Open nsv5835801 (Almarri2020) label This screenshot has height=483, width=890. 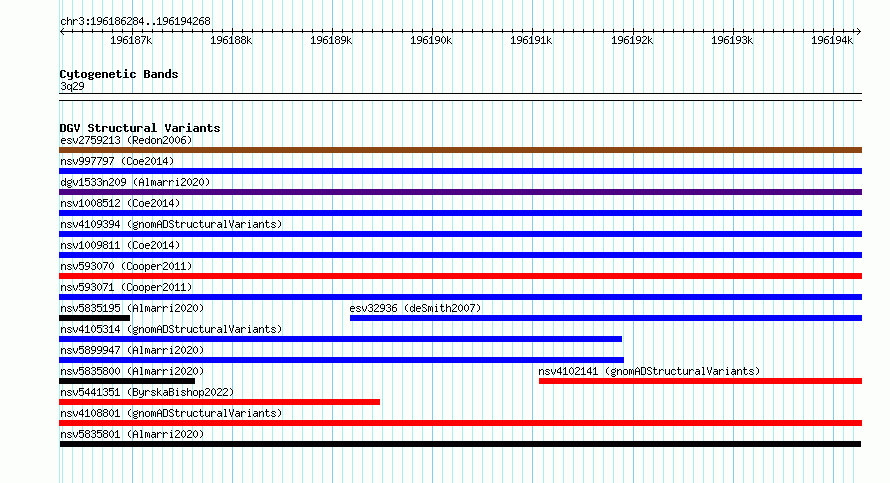tap(132, 434)
